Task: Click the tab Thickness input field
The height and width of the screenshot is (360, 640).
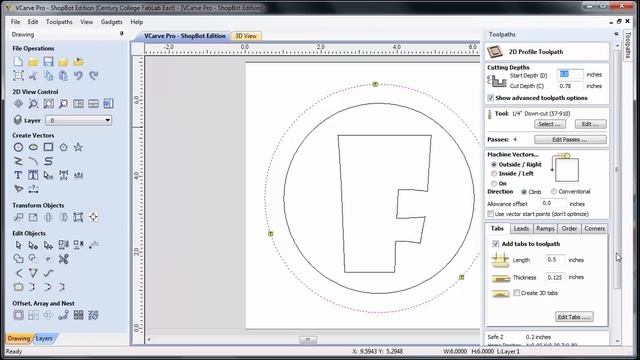Action: [x=554, y=277]
